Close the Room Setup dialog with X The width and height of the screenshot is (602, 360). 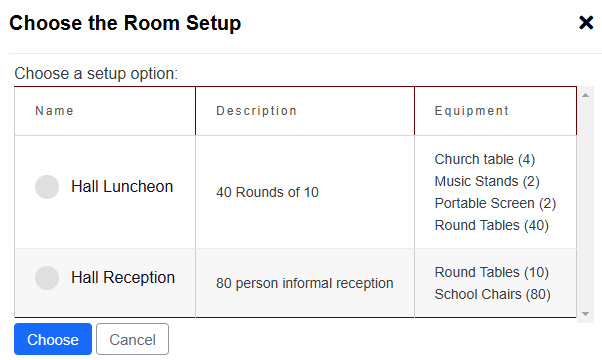coord(586,23)
